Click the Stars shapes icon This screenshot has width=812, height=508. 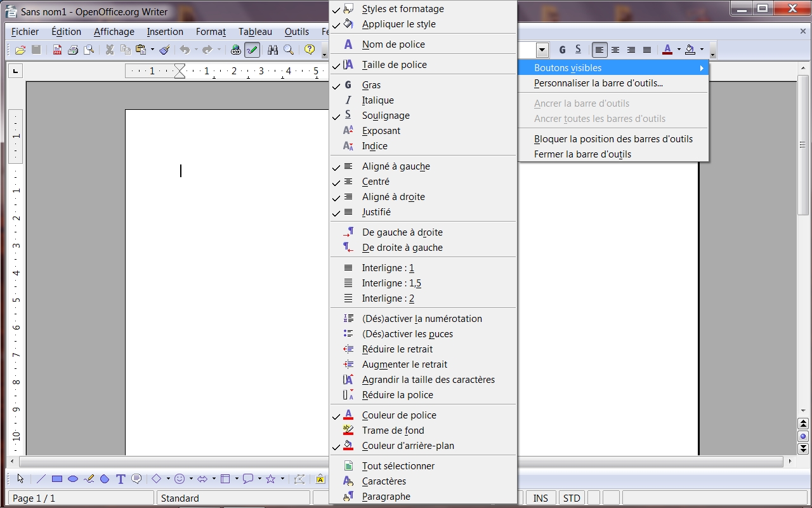click(271, 479)
